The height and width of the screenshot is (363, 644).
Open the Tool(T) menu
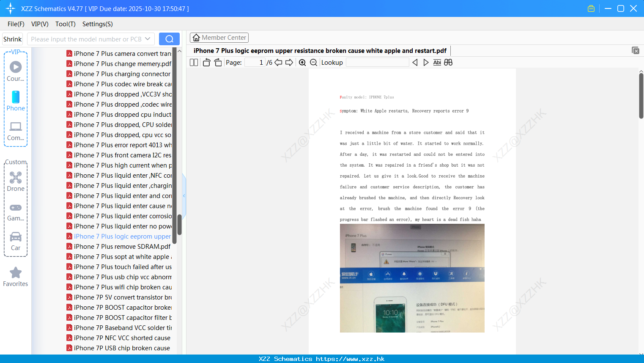click(x=66, y=24)
